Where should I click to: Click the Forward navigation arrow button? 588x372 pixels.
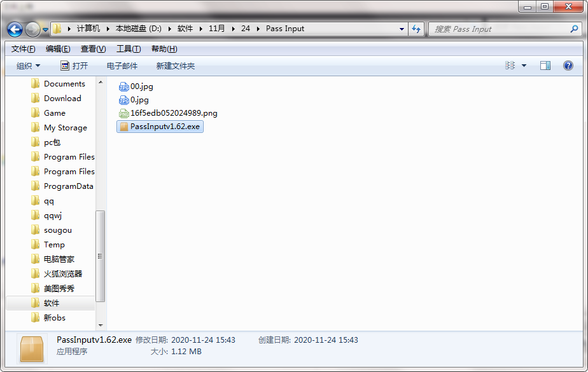pyautogui.click(x=32, y=29)
